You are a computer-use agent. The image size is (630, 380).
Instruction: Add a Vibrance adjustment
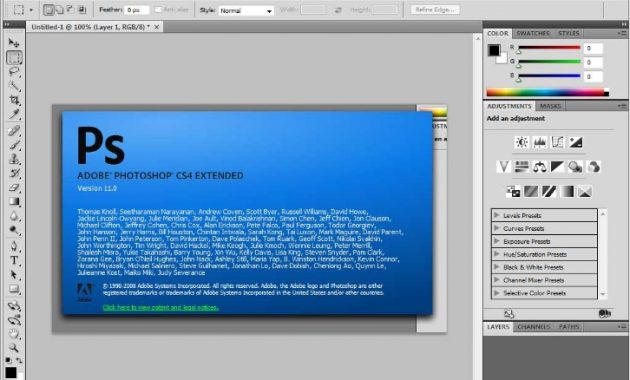[503, 166]
